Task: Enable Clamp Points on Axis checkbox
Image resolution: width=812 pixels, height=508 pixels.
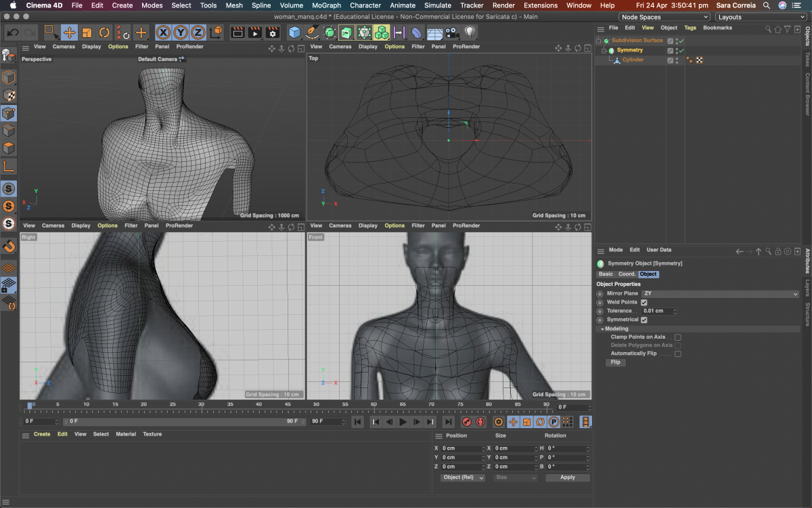Action: [677, 337]
